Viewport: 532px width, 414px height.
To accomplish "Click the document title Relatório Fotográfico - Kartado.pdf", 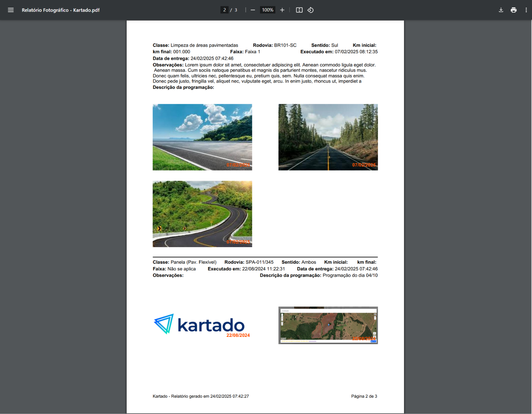I will coord(61,10).
